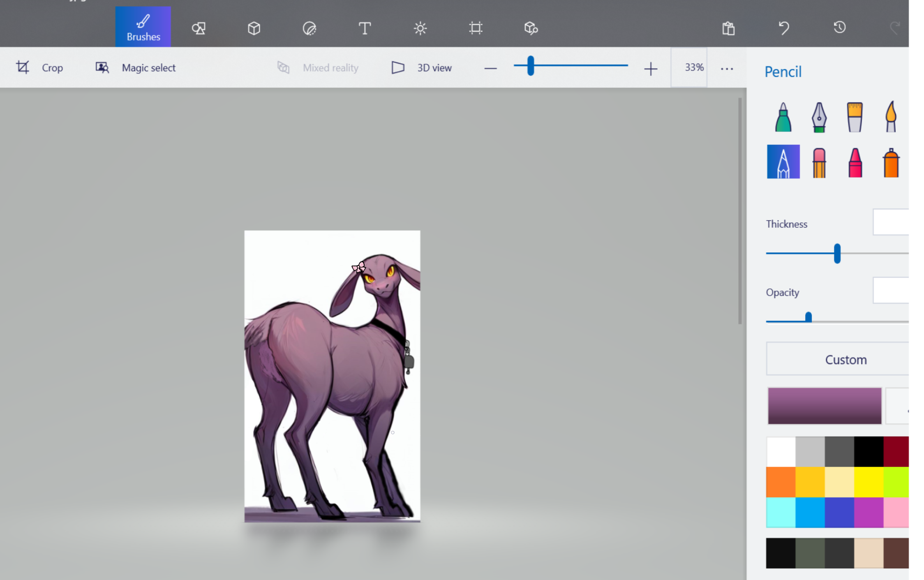
Task: Click the Undo arrow
Action: (784, 28)
